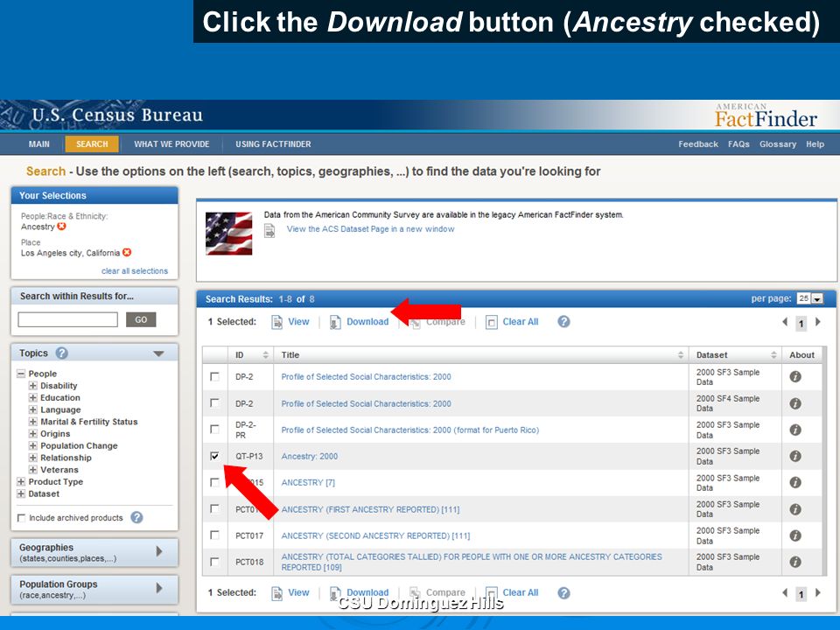Open the Topics help question mark
This screenshot has height=630, width=840.
click(x=61, y=353)
